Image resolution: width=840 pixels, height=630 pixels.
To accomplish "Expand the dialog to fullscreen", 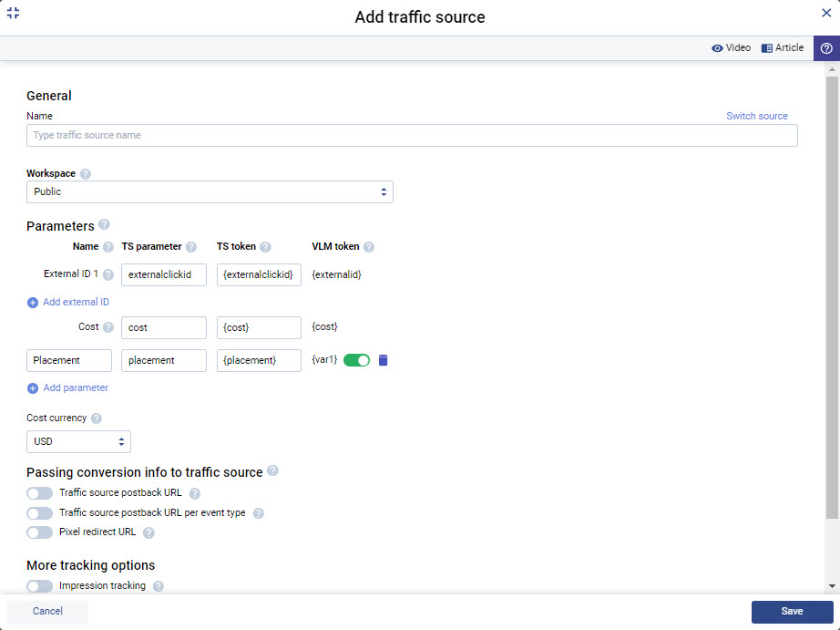I will (x=13, y=14).
